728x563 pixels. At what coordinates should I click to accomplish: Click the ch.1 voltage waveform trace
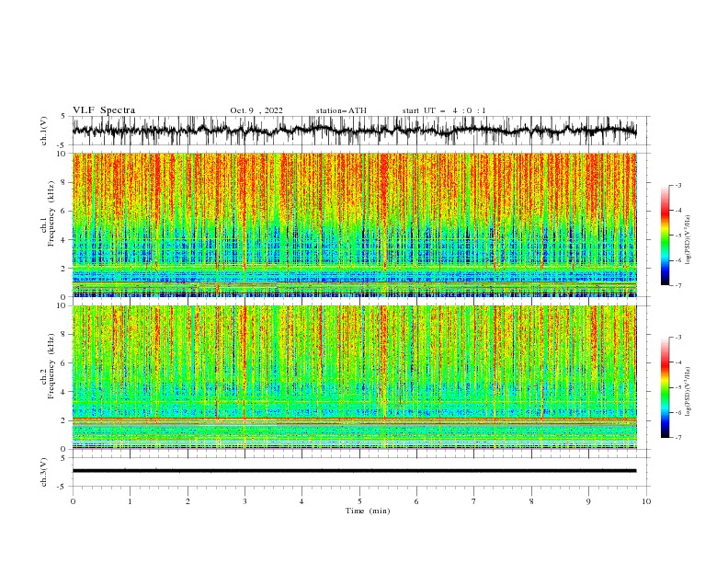click(354, 131)
